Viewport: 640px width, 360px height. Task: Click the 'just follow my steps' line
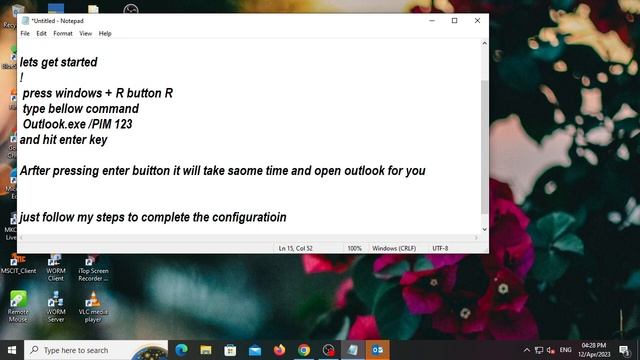[153, 217]
